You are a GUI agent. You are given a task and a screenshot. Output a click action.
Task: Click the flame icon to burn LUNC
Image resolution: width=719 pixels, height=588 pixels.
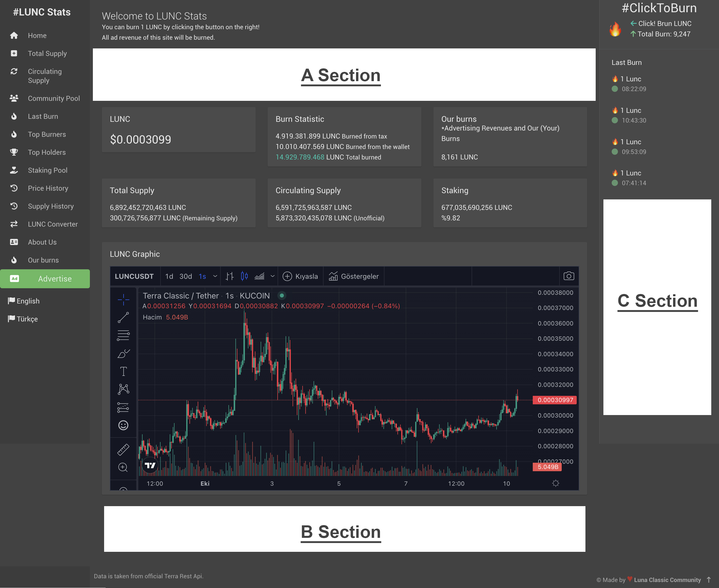[615, 29]
